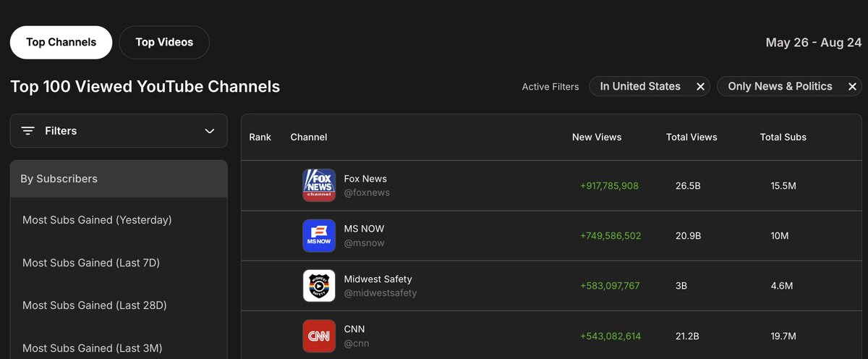Sort by the New Views column header
This screenshot has height=359, width=868.
597,137
